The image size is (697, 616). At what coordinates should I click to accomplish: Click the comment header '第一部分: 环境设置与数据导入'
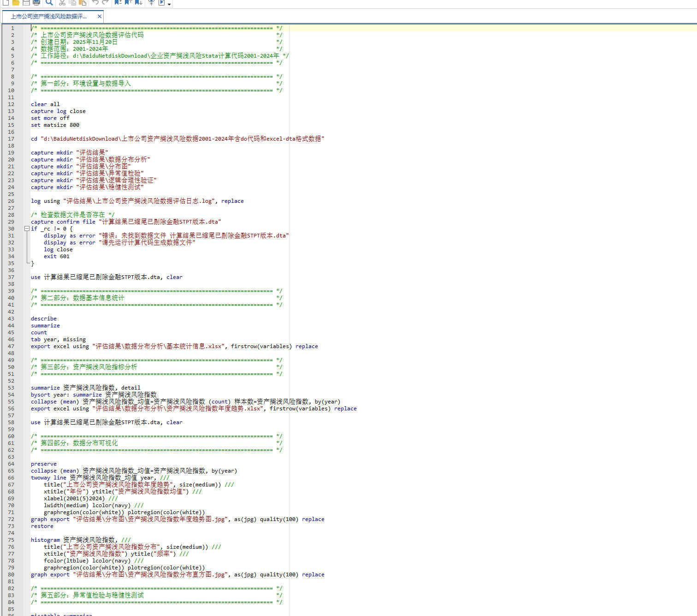pyautogui.click(x=86, y=83)
